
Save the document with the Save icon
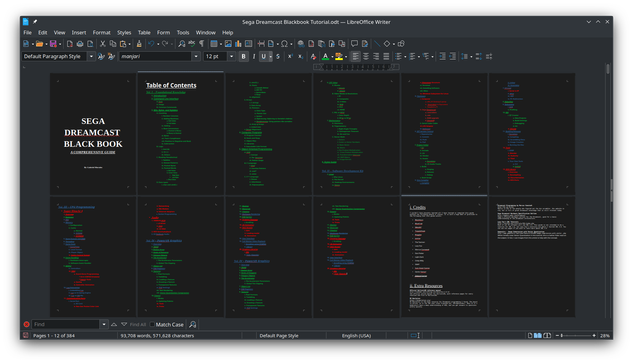tap(53, 44)
